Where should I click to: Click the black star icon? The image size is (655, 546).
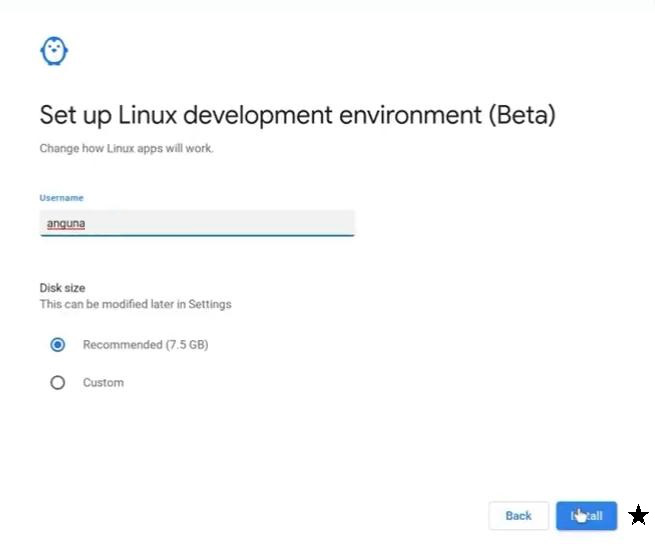[638, 516]
